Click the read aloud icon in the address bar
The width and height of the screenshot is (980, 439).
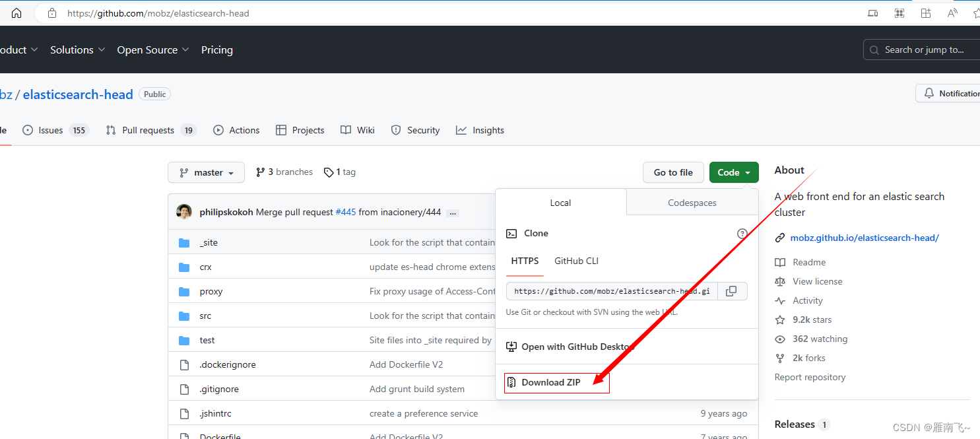point(952,13)
